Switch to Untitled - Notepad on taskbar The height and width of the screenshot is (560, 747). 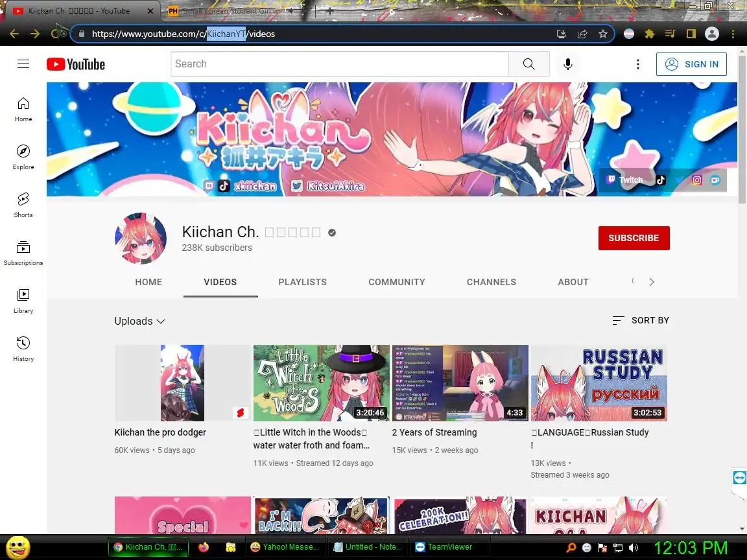[x=368, y=547]
